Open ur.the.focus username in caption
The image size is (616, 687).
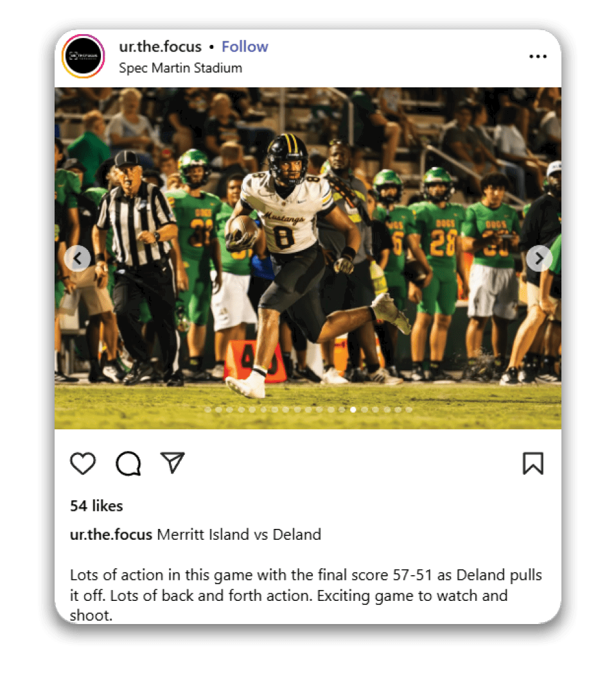pyautogui.click(x=110, y=535)
